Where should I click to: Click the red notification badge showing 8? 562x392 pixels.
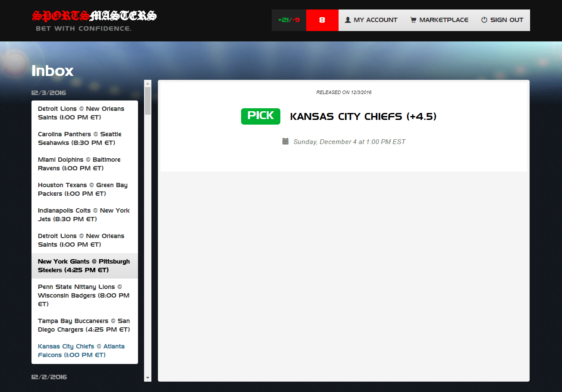(322, 20)
